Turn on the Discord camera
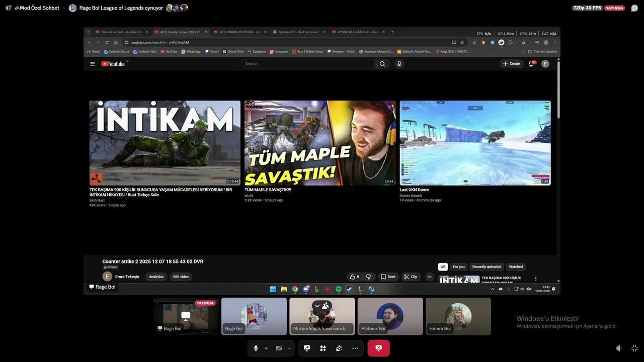The width and height of the screenshot is (644, 362). (x=279, y=348)
